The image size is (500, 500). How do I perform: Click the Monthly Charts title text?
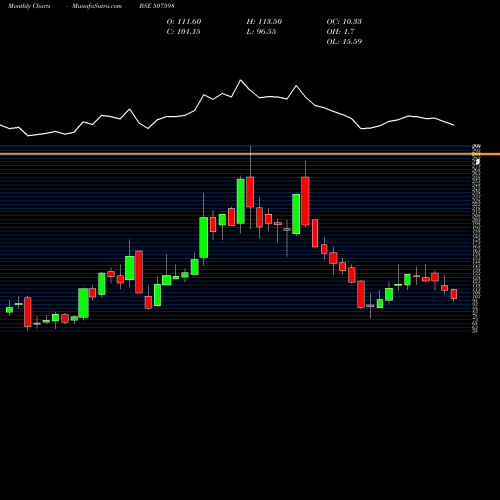(x=29, y=6)
